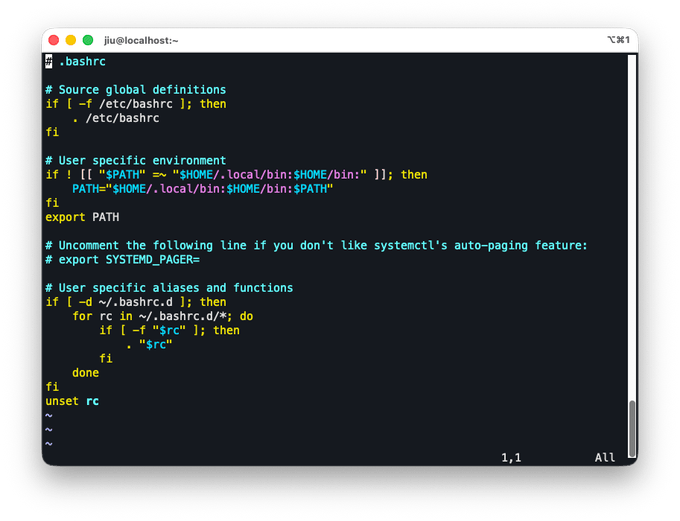Click the '# Source global definitions' comment
The width and height of the screenshot is (680, 521).
136,90
